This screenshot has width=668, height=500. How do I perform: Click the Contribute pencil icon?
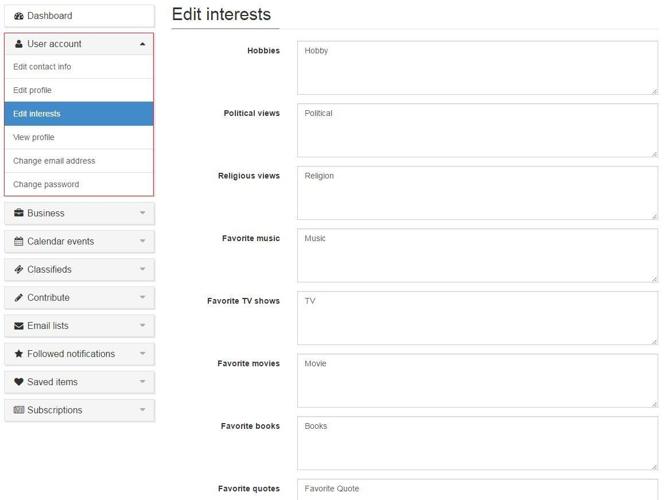click(19, 297)
